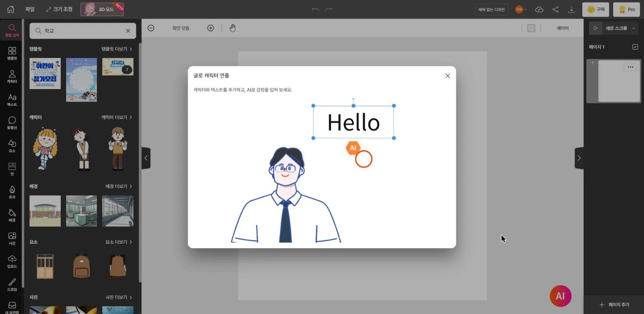Click the Pro upgrade button
This screenshot has width=644, height=314.
click(627, 9)
